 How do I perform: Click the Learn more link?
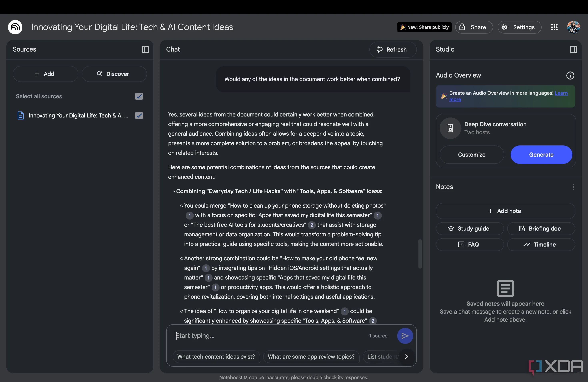click(x=561, y=93)
